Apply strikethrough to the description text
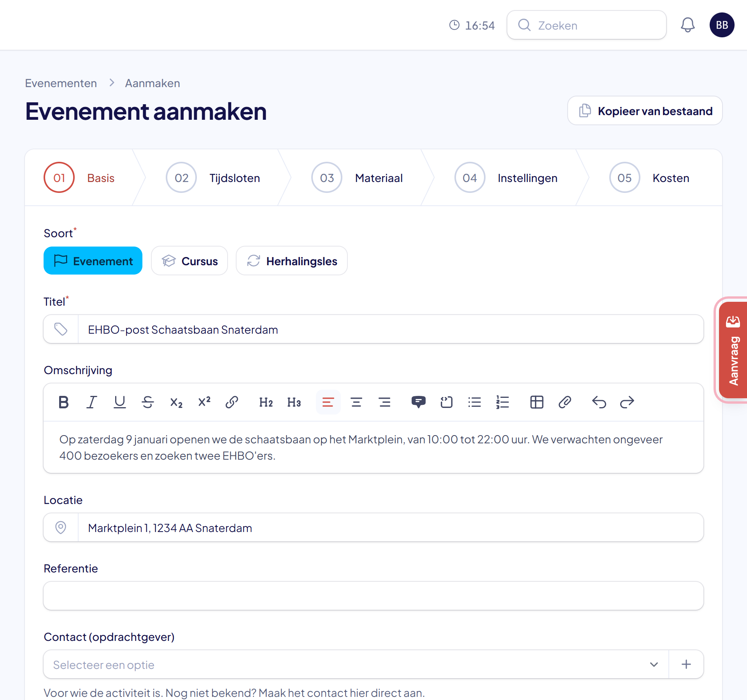This screenshot has height=700, width=747. tap(148, 402)
